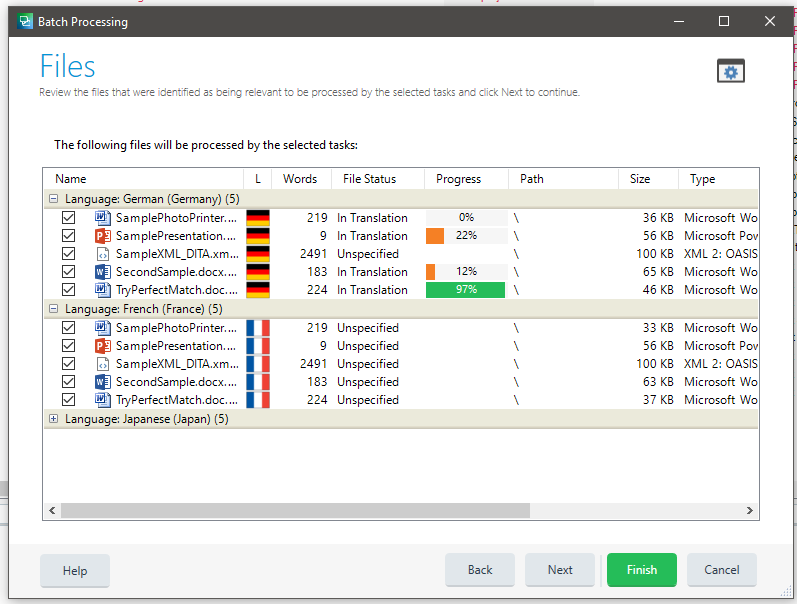Collapse the French (France) language group
797x604 pixels.
[x=53, y=309]
